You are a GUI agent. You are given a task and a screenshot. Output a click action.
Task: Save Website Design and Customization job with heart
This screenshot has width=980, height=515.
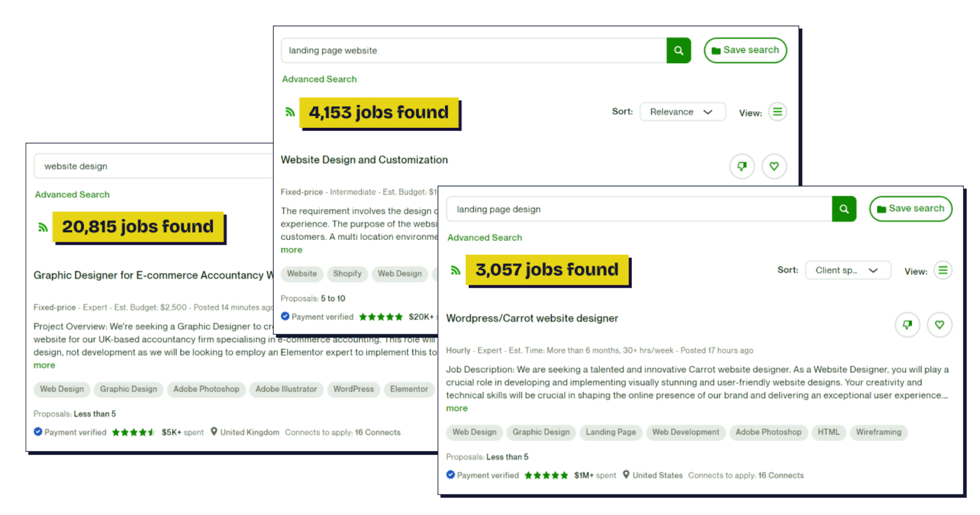pos(774,167)
